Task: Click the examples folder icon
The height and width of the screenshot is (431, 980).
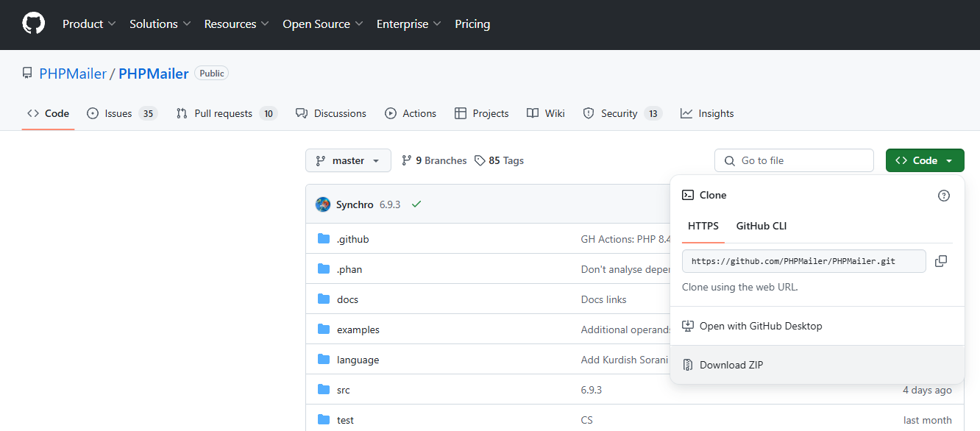Action: (324, 330)
